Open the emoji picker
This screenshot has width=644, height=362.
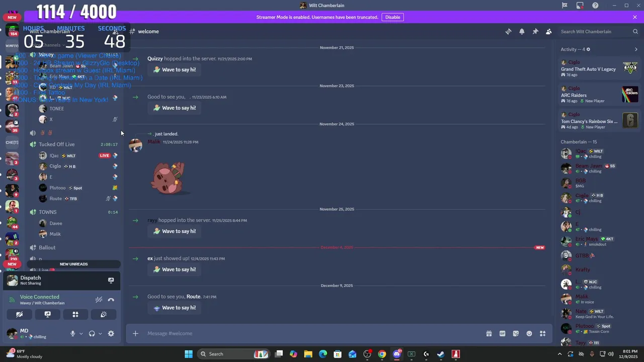[x=529, y=333]
